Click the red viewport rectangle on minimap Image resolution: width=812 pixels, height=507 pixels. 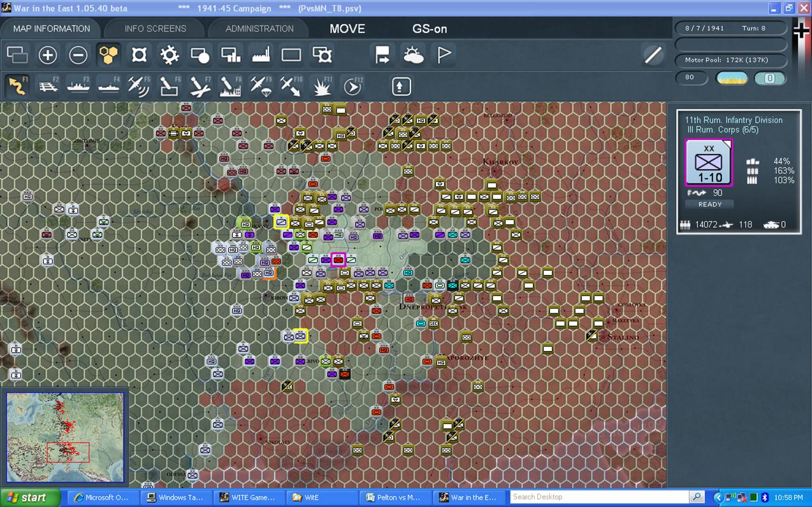(x=68, y=452)
